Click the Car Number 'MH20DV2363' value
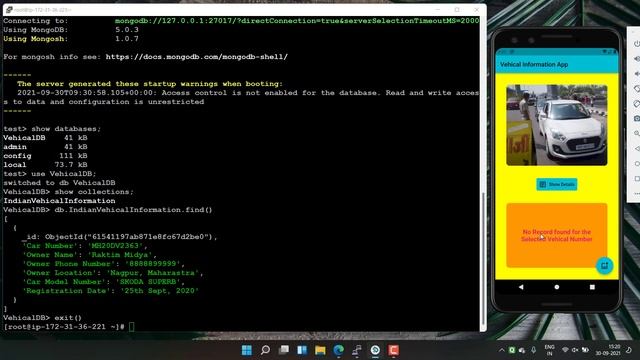The height and width of the screenshot is (360, 640). (x=116, y=246)
